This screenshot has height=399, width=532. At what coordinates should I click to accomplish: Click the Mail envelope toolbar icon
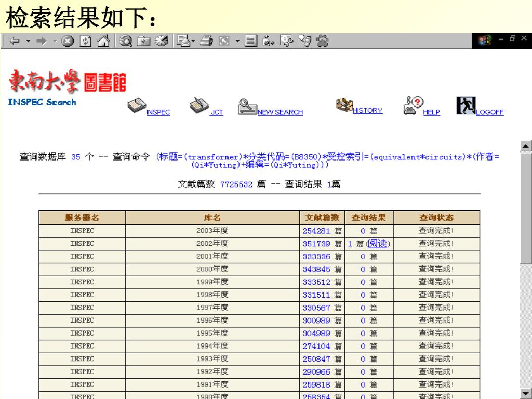coord(183,41)
